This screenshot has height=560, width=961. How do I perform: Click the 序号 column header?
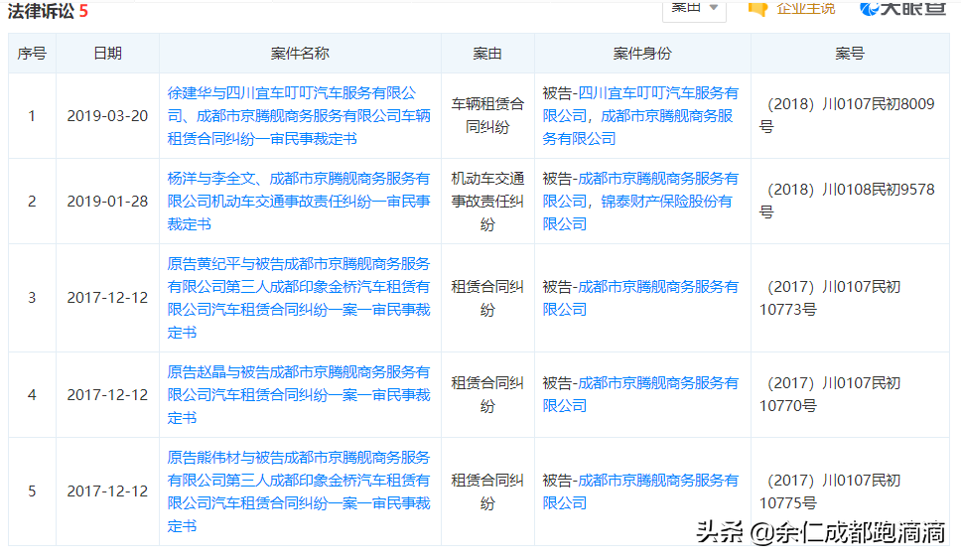(x=32, y=54)
